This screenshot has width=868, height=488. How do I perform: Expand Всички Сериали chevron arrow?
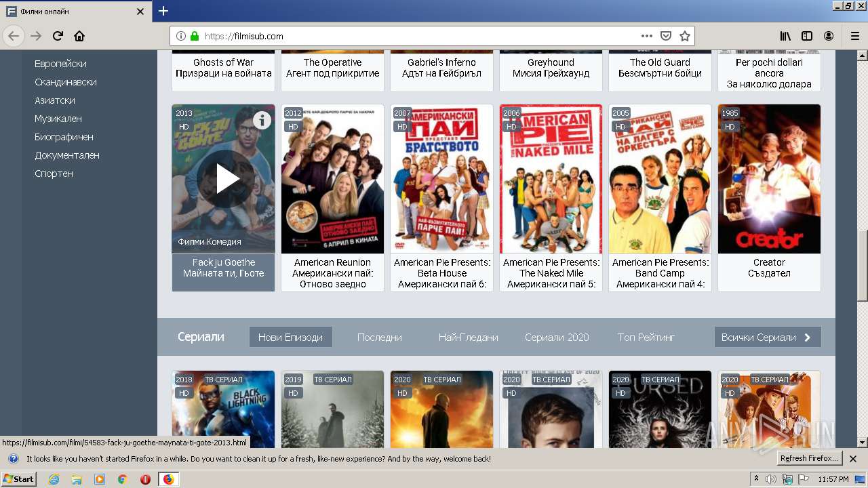(x=807, y=338)
